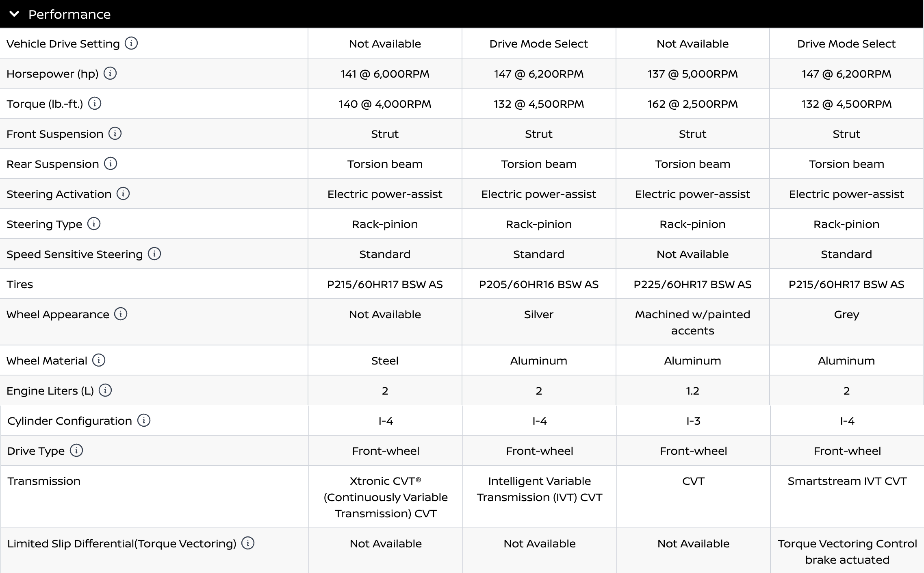
Task: Click Steering Activation info icon
Action: [123, 193]
